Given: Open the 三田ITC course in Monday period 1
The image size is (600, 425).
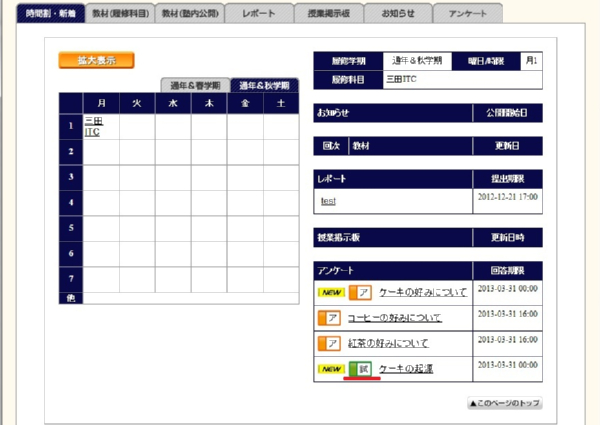Looking at the screenshot, I should click(x=93, y=126).
